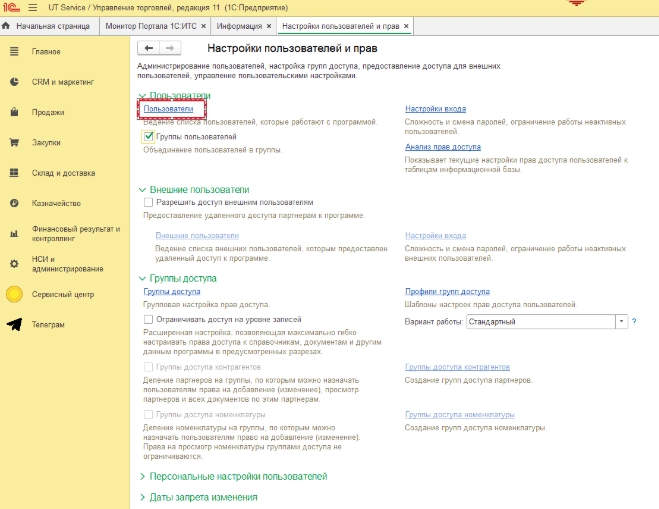Go back using the left arrow button
Viewport: 659px width, 509px height.
[x=149, y=48]
